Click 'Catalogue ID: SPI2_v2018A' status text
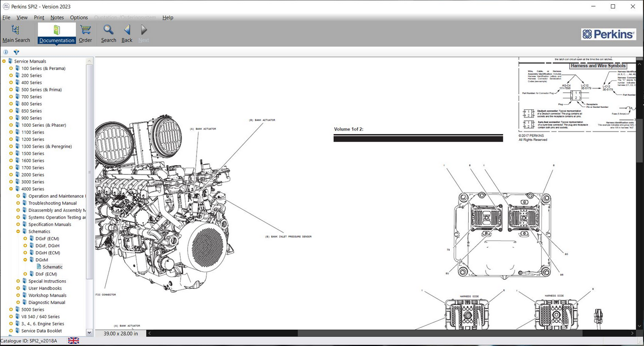The image size is (644, 346). 28,341
